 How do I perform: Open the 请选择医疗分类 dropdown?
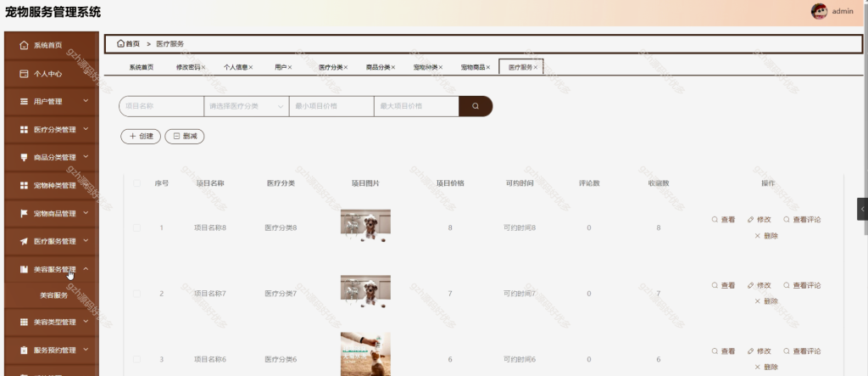[x=247, y=106]
